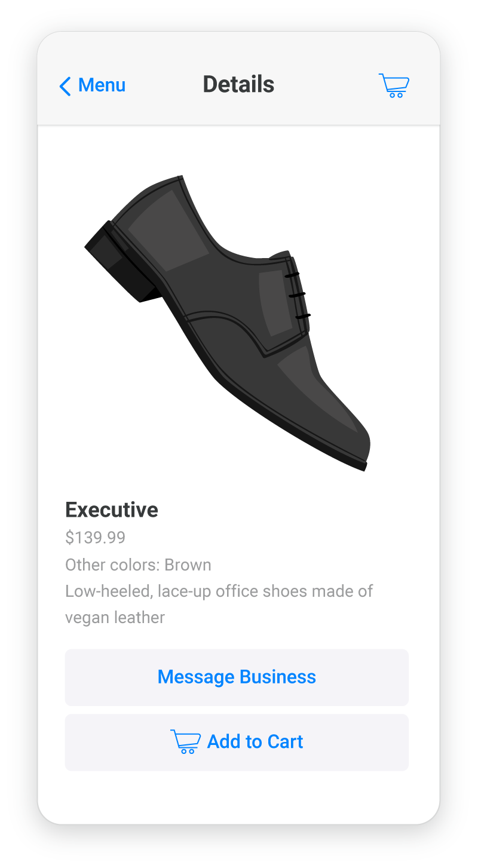The width and height of the screenshot is (478, 868).
Task: Tap the laces on the shoe image
Action: tap(297, 295)
